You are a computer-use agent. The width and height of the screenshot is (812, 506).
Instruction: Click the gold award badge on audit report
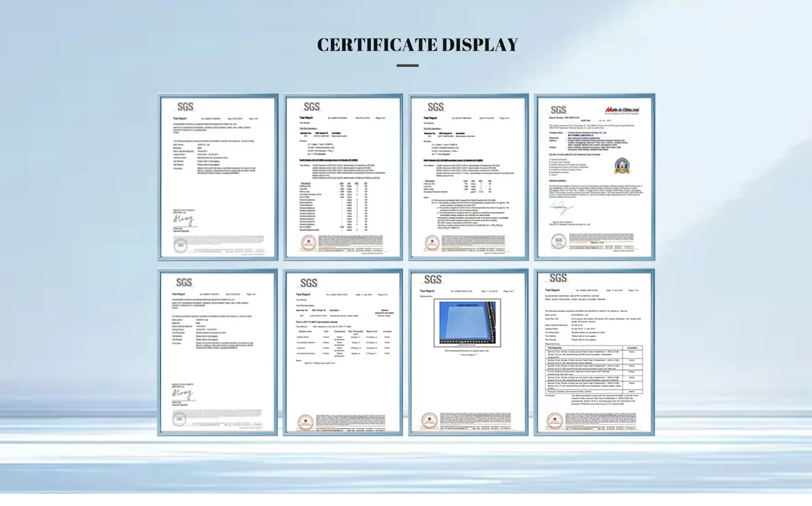tap(622, 166)
